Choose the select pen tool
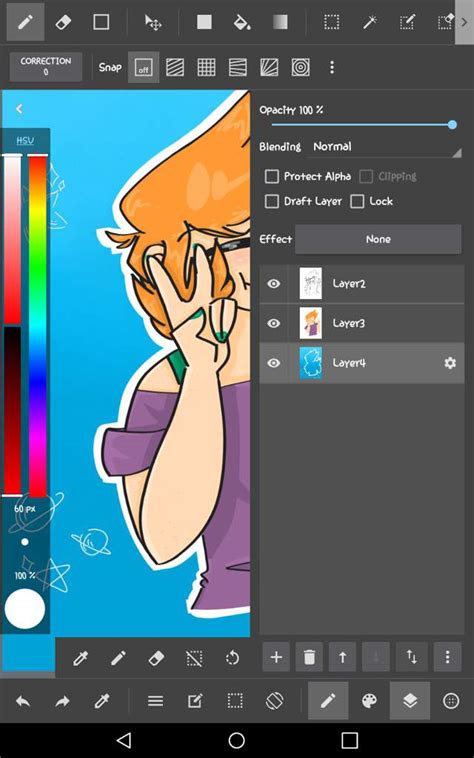The height and width of the screenshot is (758, 474). pos(407,22)
